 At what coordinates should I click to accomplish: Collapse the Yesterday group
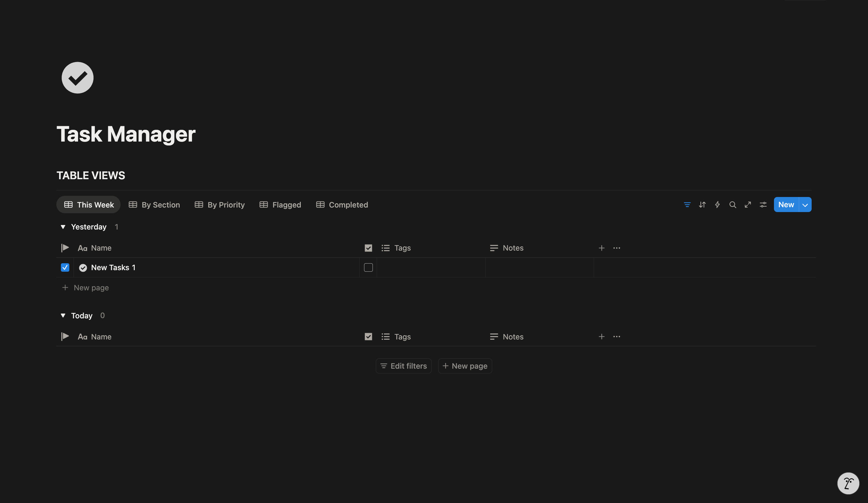[x=63, y=227]
